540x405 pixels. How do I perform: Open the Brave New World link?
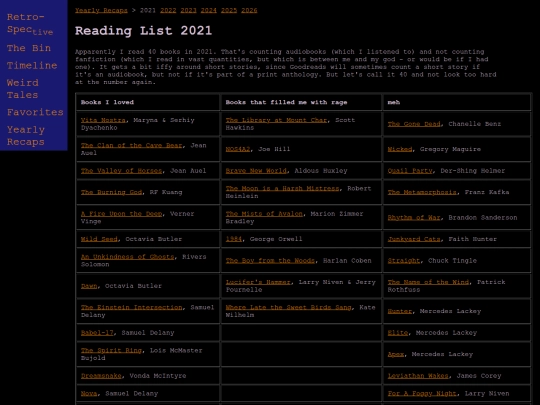coord(256,170)
